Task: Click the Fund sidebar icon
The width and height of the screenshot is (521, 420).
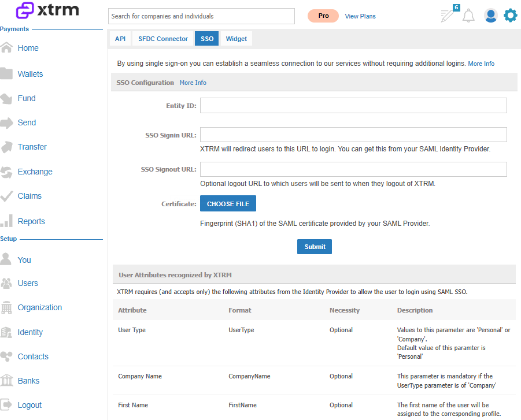Action: (x=6, y=99)
